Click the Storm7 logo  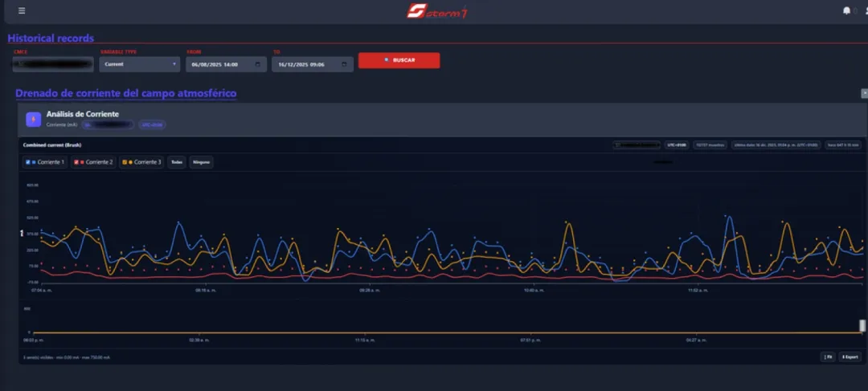pos(437,11)
